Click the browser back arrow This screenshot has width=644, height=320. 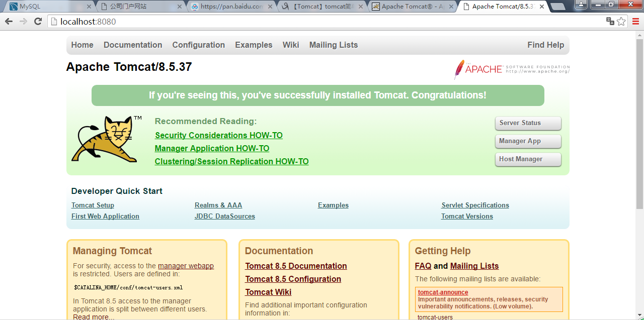[x=9, y=22]
